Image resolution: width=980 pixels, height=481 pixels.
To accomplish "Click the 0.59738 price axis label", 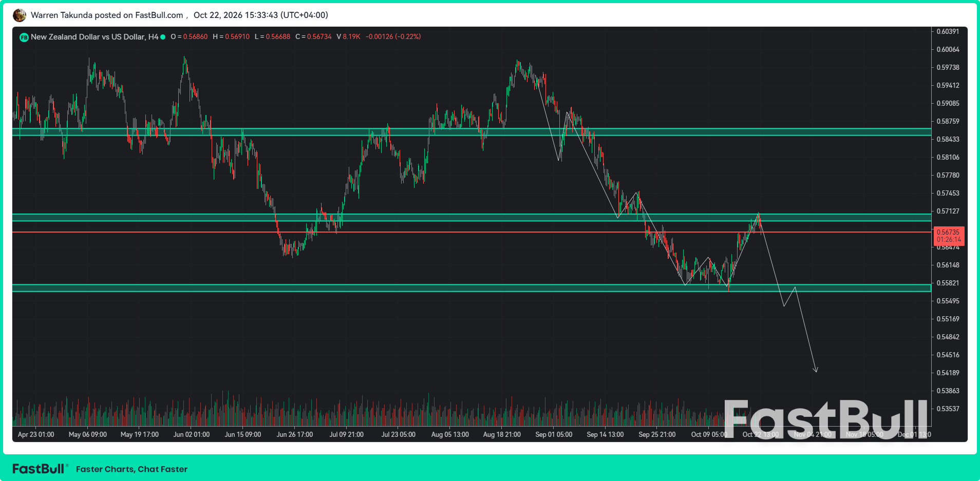I will click(x=948, y=67).
